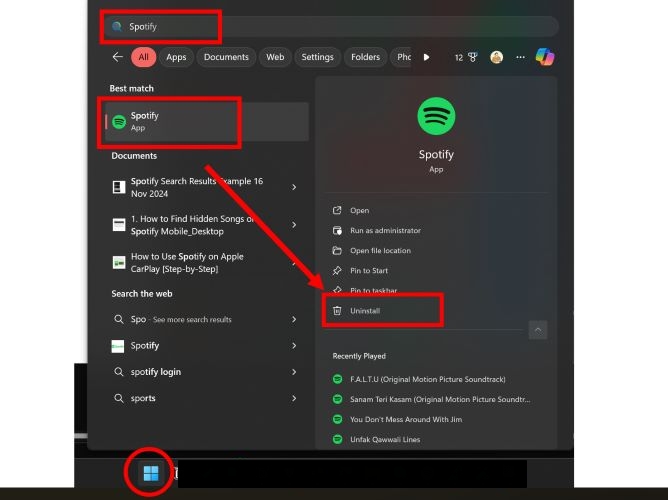Click the Open external-link icon
Image resolution: width=668 pixels, height=500 pixels.
point(337,210)
